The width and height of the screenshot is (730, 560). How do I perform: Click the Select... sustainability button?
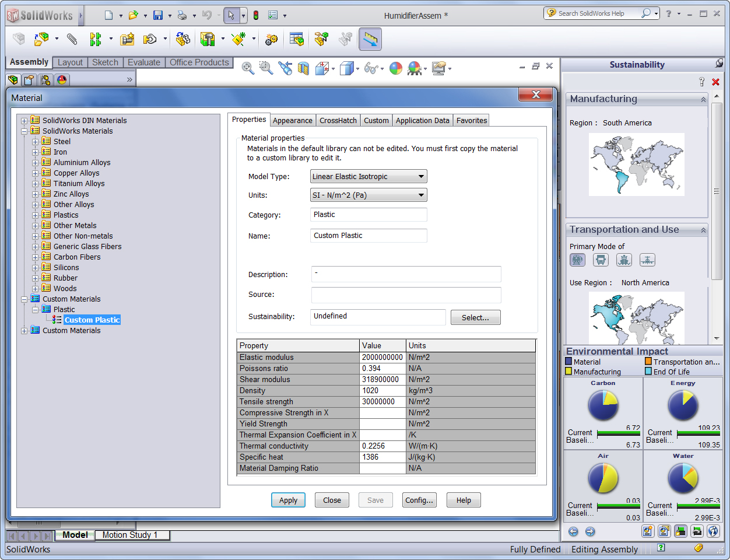[475, 318]
